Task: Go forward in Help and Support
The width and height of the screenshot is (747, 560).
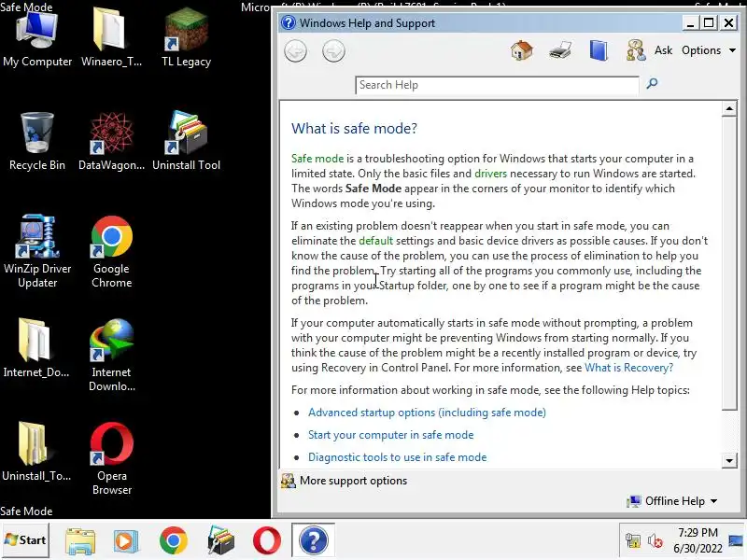Action: tap(333, 51)
